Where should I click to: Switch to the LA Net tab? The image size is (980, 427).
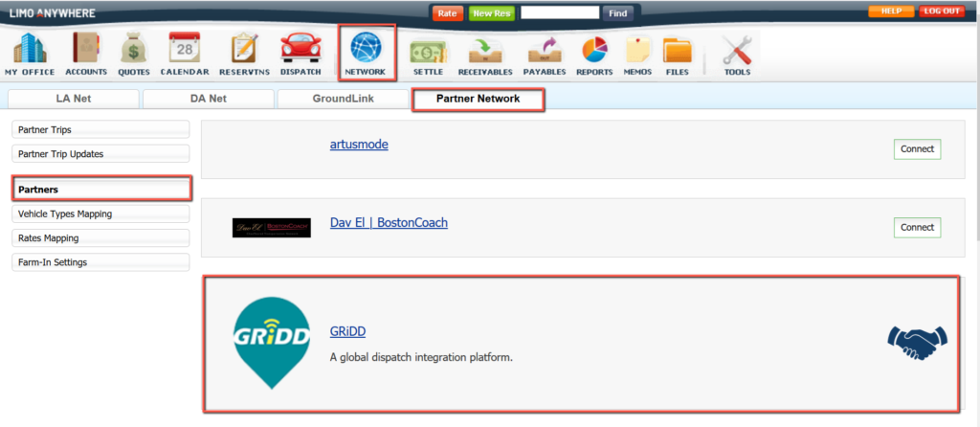tap(73, 99)
